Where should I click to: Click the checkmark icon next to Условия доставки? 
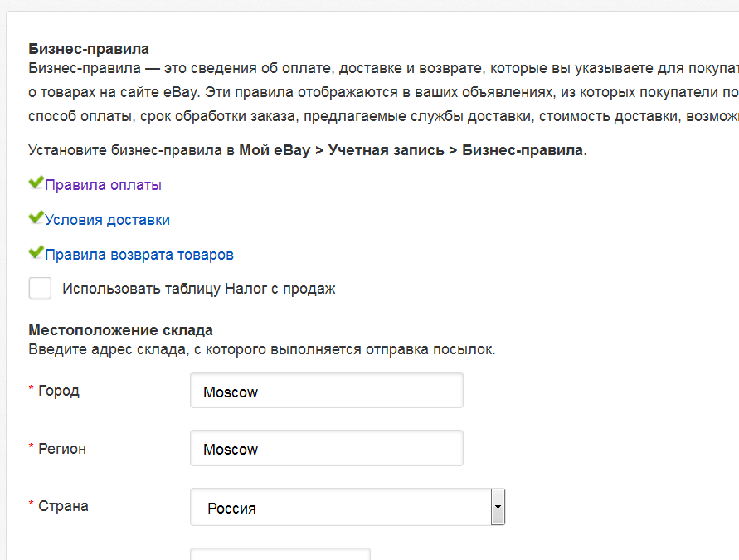point(36,217)
